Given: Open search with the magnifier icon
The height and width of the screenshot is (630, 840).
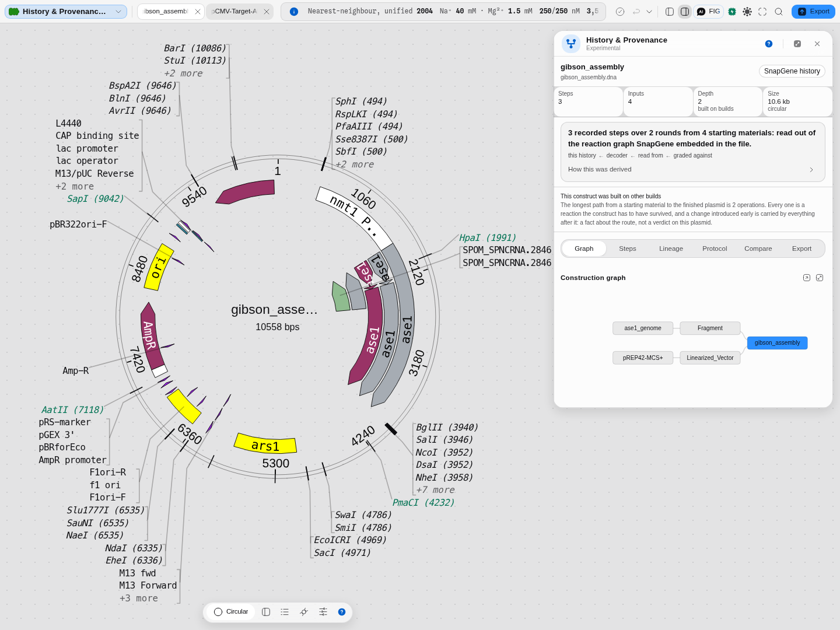Looking at the screenshot, I should coord(779,12).
